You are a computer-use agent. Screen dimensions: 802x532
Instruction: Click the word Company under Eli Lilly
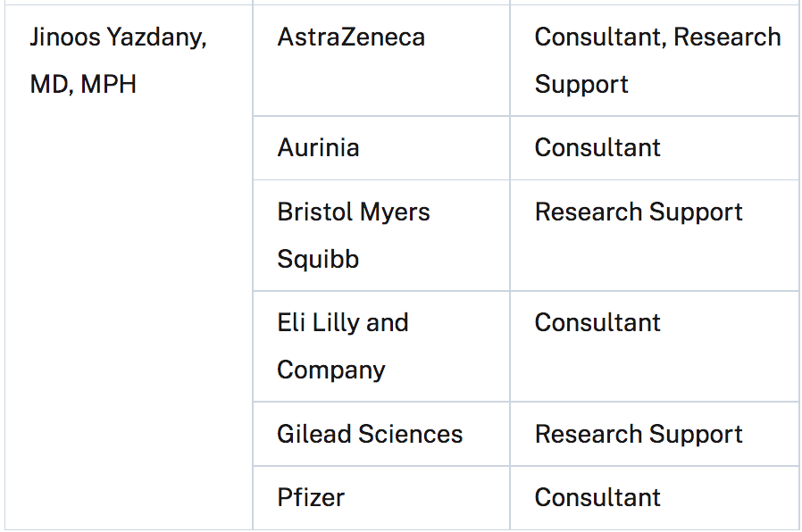pyautogui.click(x=331, y=370)
